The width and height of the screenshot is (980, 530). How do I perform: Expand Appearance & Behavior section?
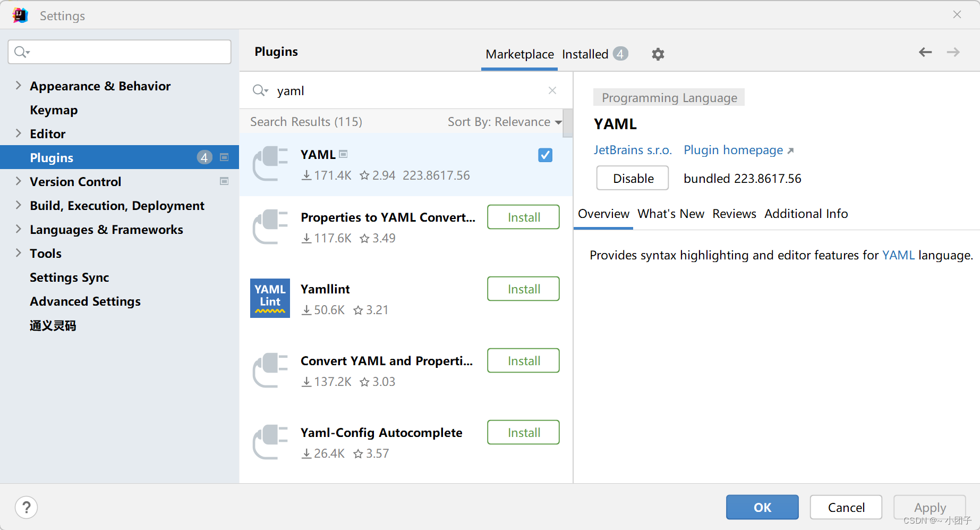pyautogui.click(x=19, y=86)
